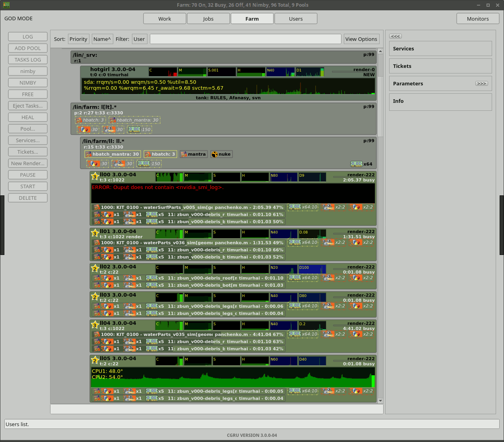Switch to the Jobs tab

208,19
